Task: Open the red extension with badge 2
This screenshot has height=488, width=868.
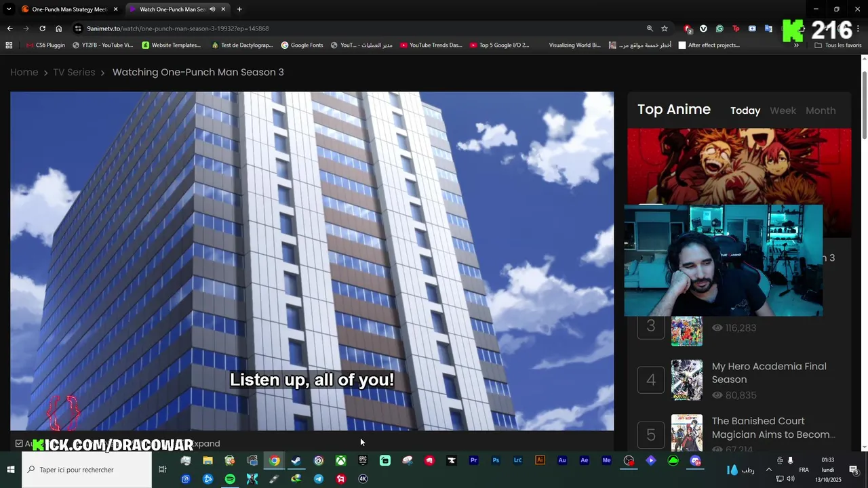Action: [688, 28]
